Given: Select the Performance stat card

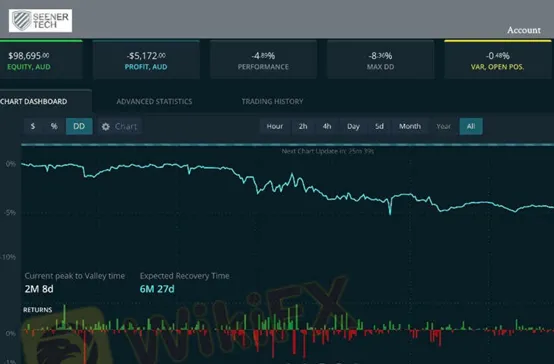Looking at the screenshot, I should (263, 59).
